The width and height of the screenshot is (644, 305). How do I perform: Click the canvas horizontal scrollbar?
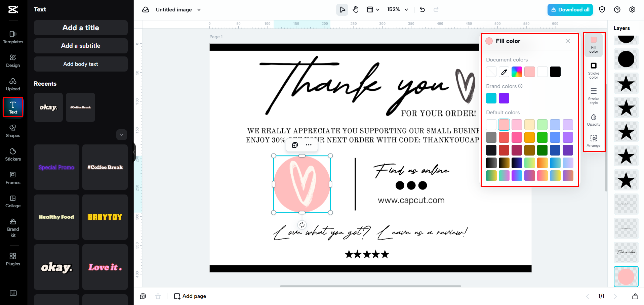370,286
